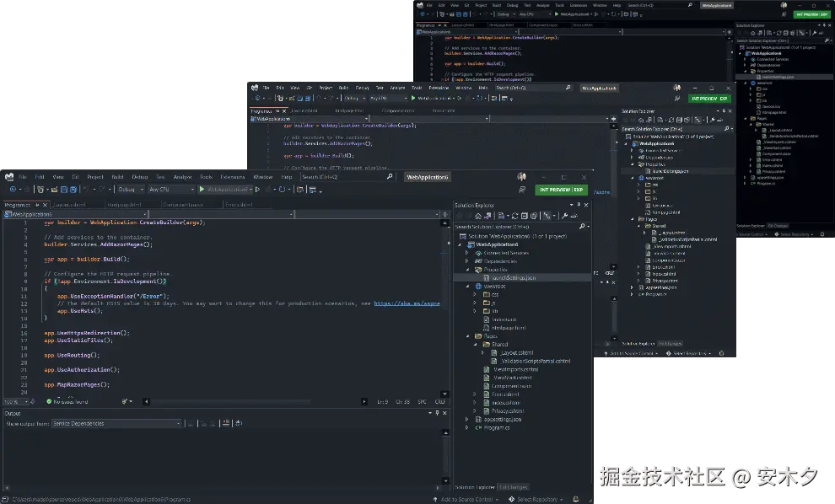Click the editor horizontal scrollbar right arrow
Viewport: 835px width, 504px height.
point(364,401)
